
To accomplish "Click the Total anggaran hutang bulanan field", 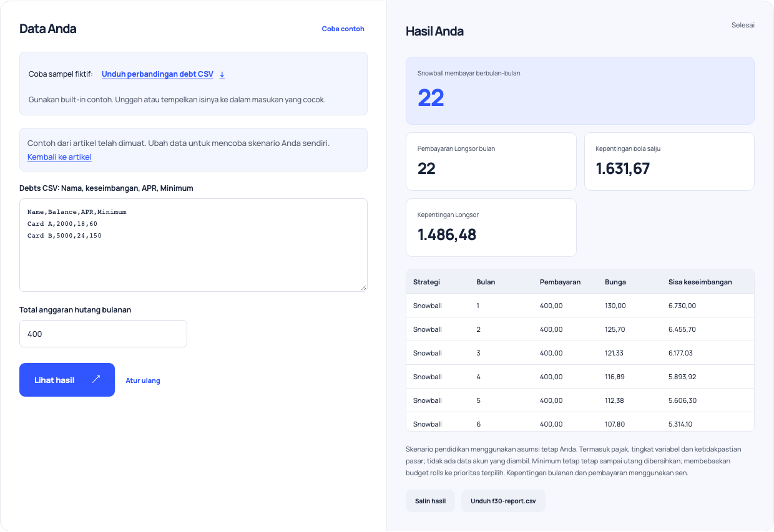I will (x=103, y=334).
